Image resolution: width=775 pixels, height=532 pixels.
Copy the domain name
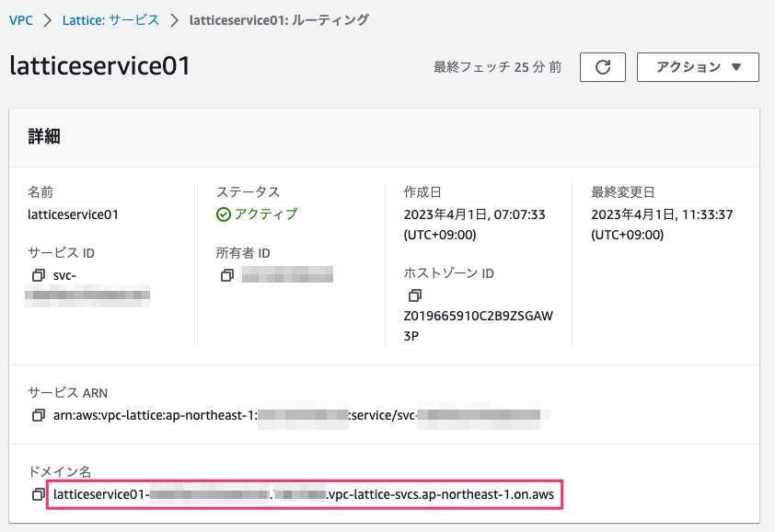coord(39,494)
